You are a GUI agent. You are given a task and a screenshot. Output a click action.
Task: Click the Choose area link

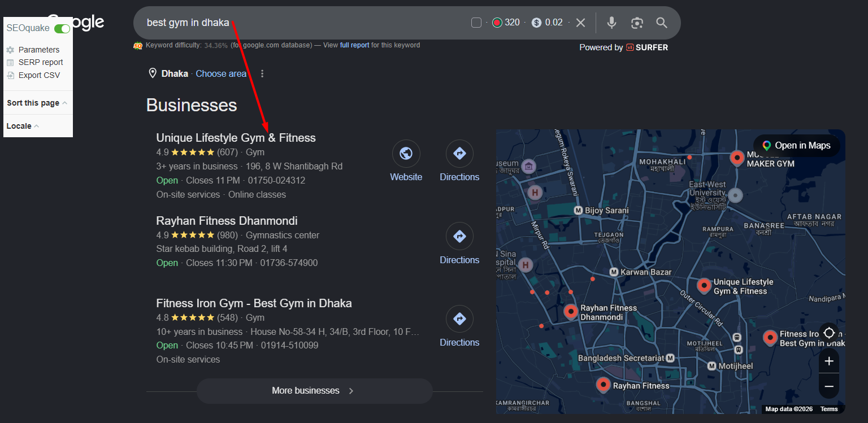point(221,73)
